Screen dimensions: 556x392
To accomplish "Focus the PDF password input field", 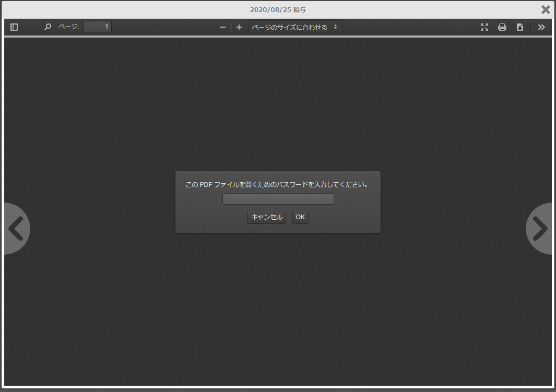I will 278,199.
